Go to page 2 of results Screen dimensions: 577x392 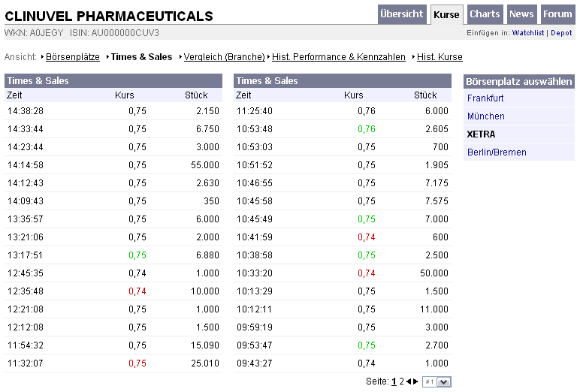coord(401,381)
